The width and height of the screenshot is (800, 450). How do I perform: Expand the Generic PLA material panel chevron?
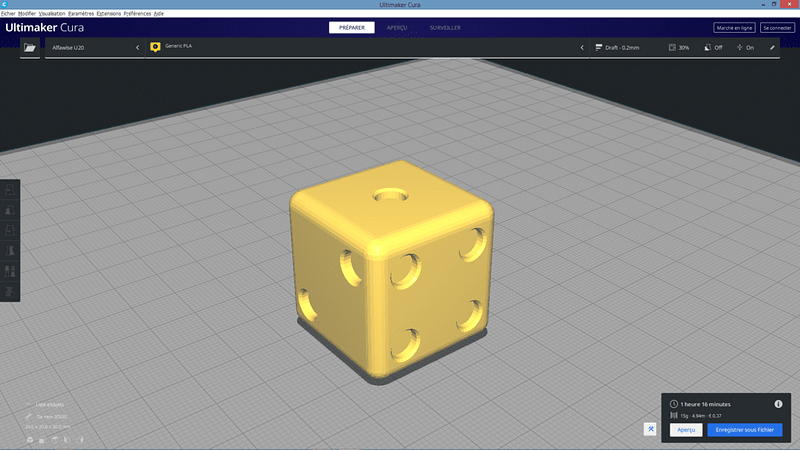[582, 47]
